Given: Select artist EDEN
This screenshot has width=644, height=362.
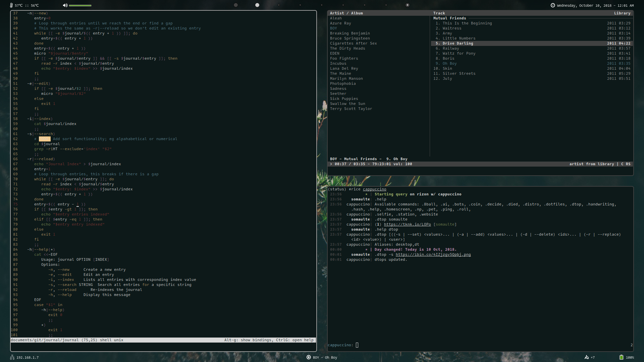Looking at the screenshot, I should 334,54.
